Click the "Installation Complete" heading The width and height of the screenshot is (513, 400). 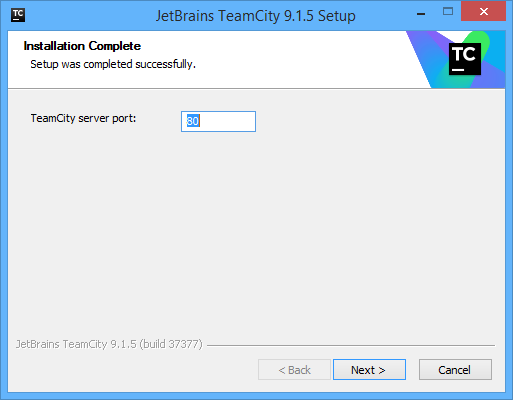(x=82, y=46)
